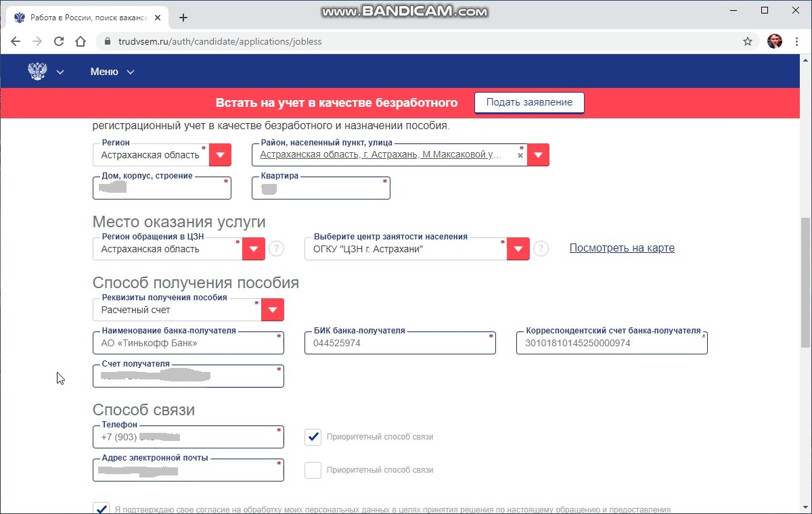The image size is (812, 514).
Task: Open the Меню dropdown
Action: (112, 72)
